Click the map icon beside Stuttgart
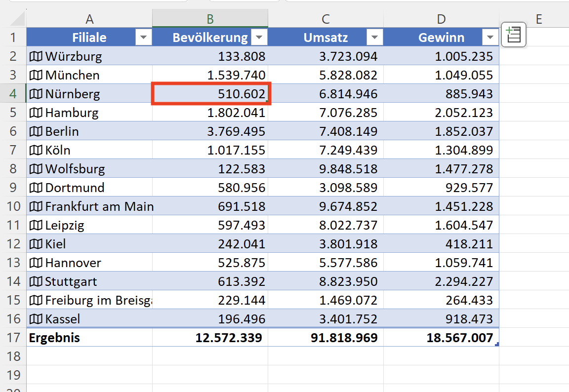Viewport: 569px width, 392px height. 36,281
